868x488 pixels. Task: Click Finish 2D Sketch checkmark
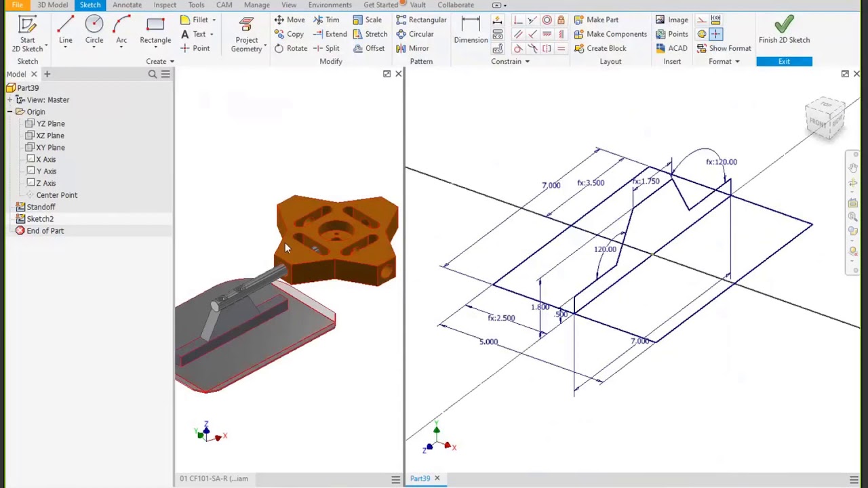784,31
